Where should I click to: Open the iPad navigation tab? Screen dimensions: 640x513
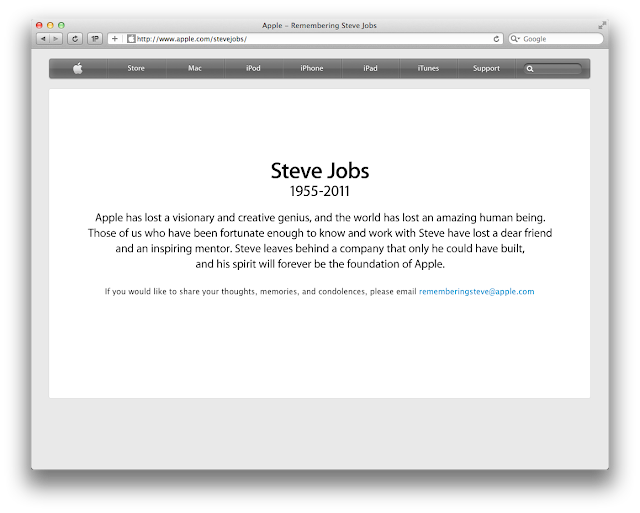[370, 68]
